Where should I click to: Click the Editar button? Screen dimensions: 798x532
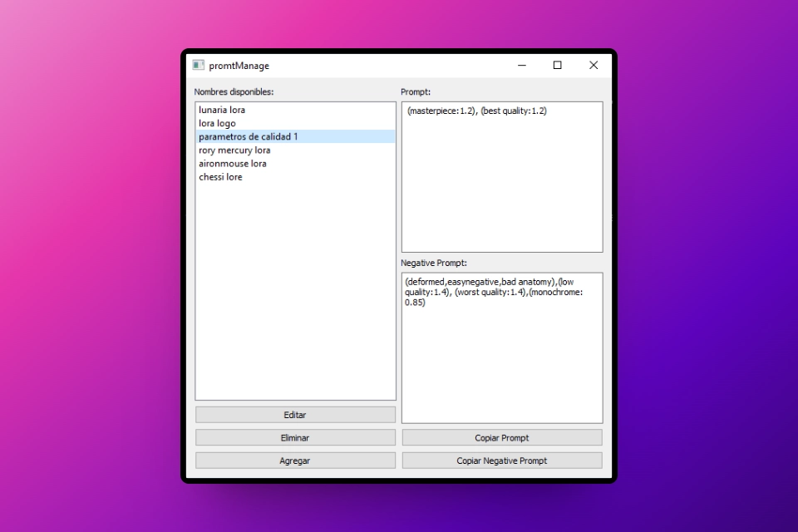point(295,414)
